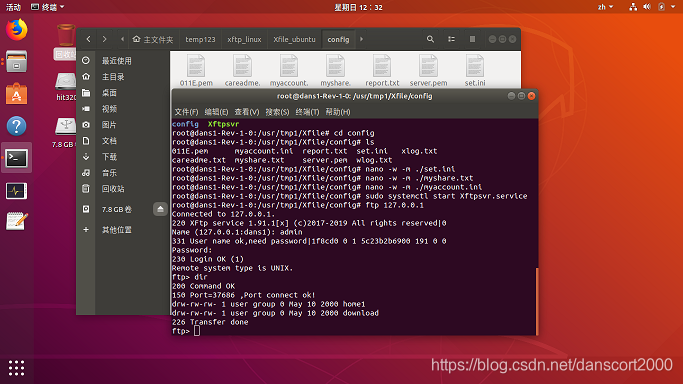This screenshot has height=384, width=683.
Task: Go forward in the file manager
Action: click(105, 39)
